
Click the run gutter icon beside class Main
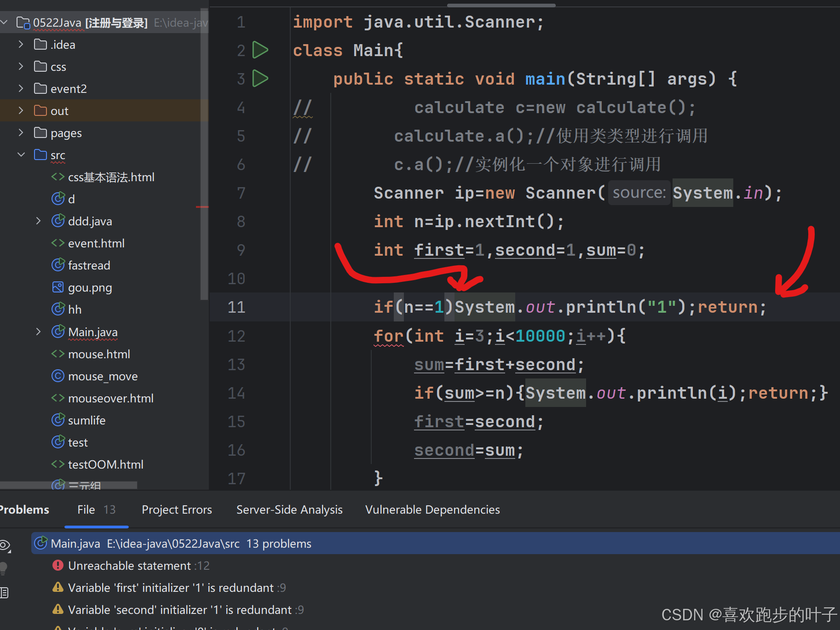[260, 50]
